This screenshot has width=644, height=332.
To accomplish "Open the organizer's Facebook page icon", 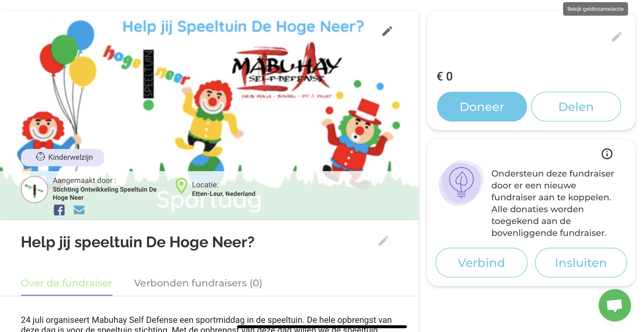I will coord(59,210).
